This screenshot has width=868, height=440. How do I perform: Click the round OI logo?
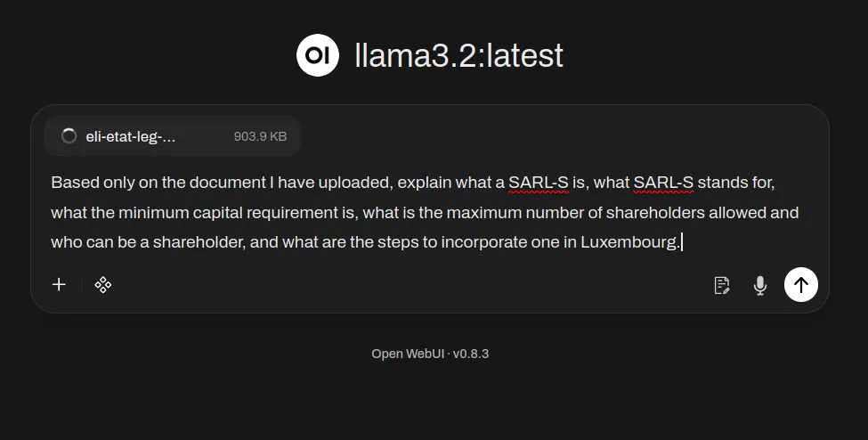(x=318, y=55)
